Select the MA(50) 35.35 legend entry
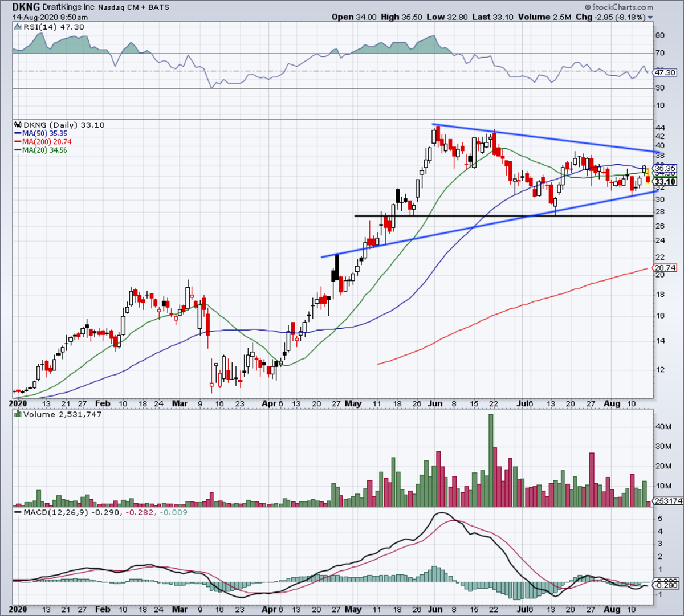 point(40,133)
